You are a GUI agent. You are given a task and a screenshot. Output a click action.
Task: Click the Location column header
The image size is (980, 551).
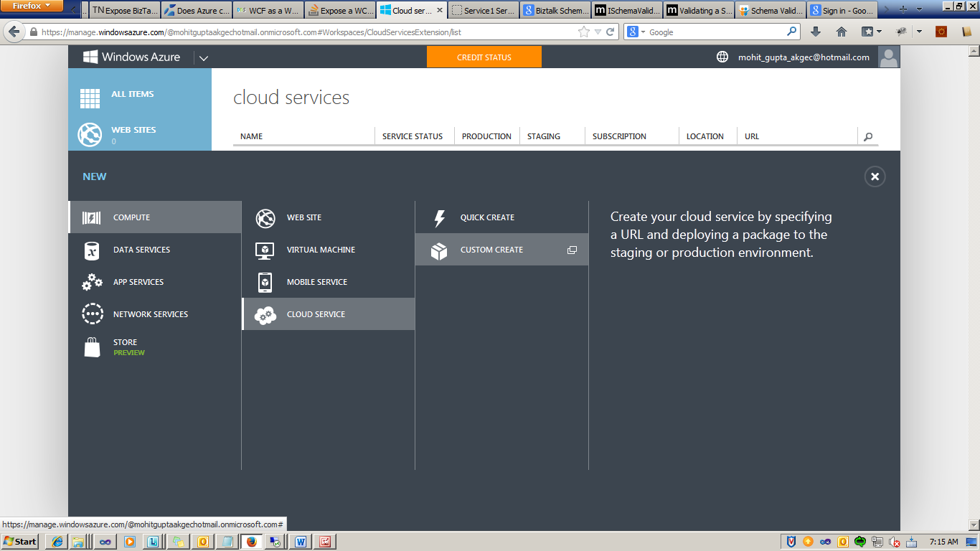coord(705,136)
